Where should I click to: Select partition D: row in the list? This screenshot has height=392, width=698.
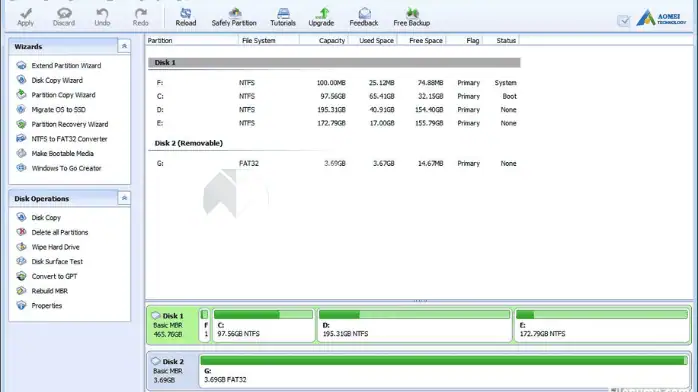pyautogui.click(x=334, y=109)
